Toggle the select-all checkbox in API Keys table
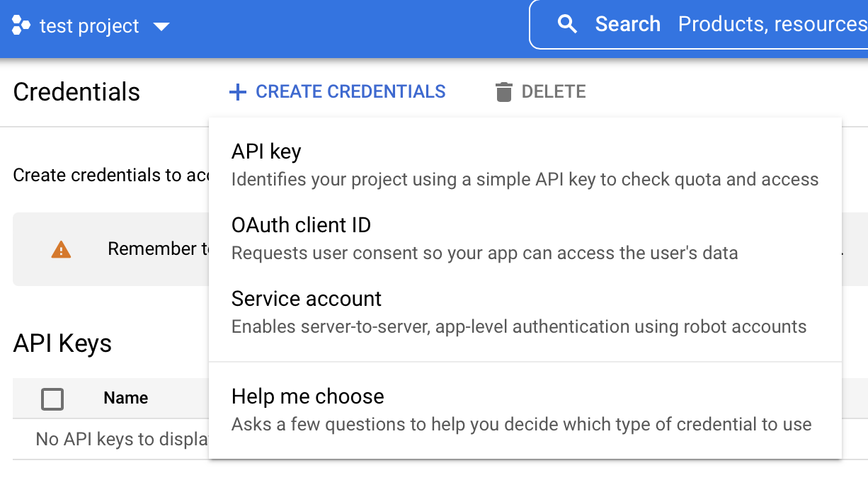Image resolution: width=868 pixels, height=480 pixels. click(52, 399)
